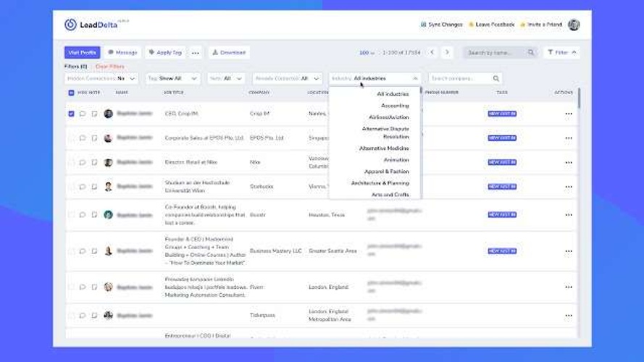
Task: Collapse the Filter panel
Action: [561, 53]
